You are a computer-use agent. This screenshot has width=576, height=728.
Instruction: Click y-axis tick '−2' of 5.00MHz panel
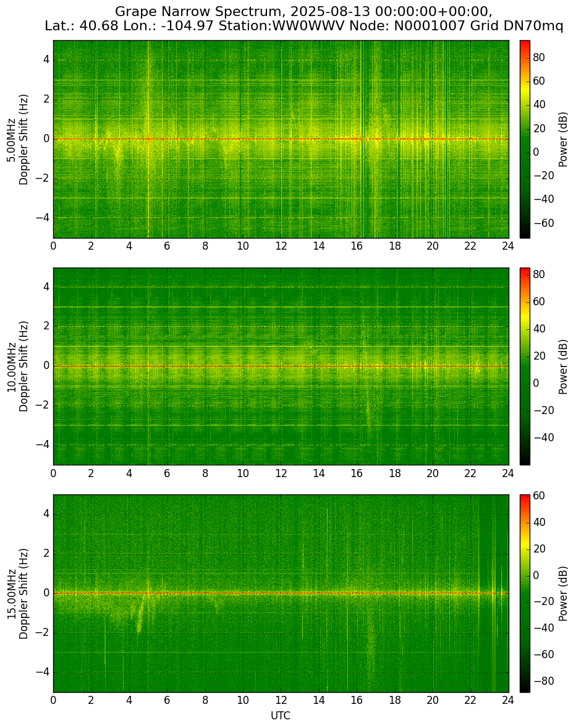43,179
